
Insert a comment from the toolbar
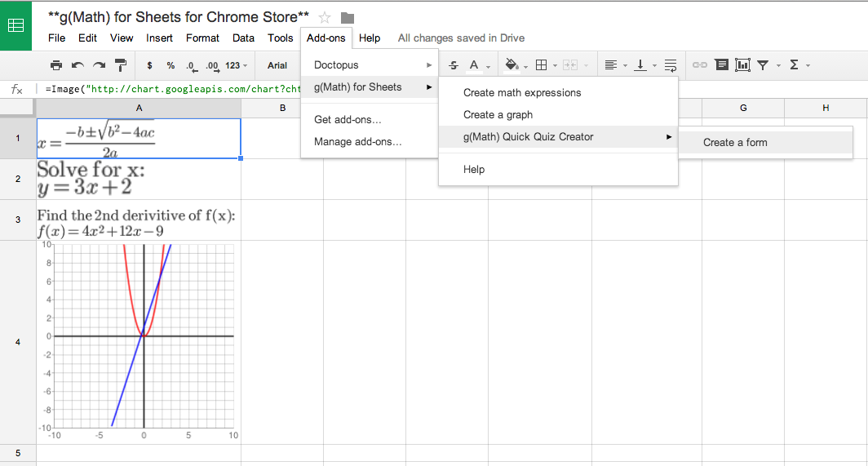pyautogui.click(x=722, y=65)
